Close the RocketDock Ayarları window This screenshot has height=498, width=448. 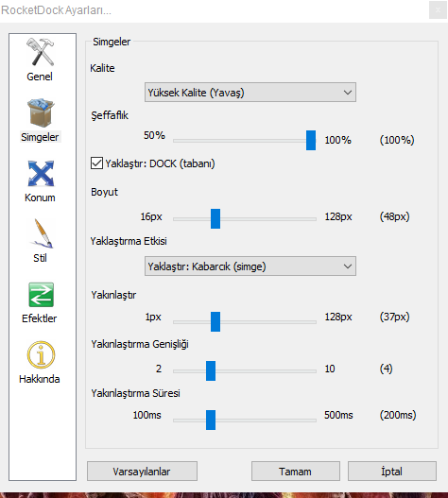coord(438,10)
